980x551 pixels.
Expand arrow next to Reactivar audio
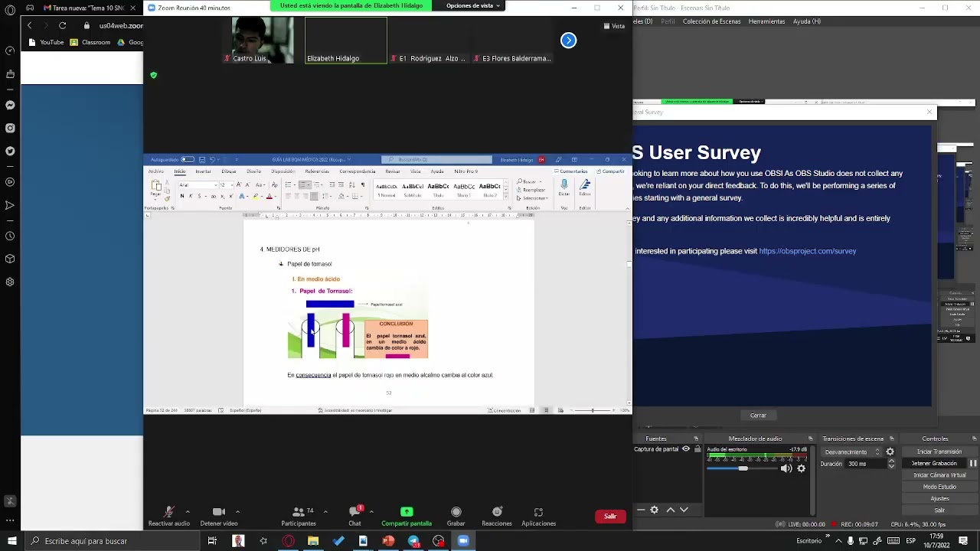pos(187,512)
